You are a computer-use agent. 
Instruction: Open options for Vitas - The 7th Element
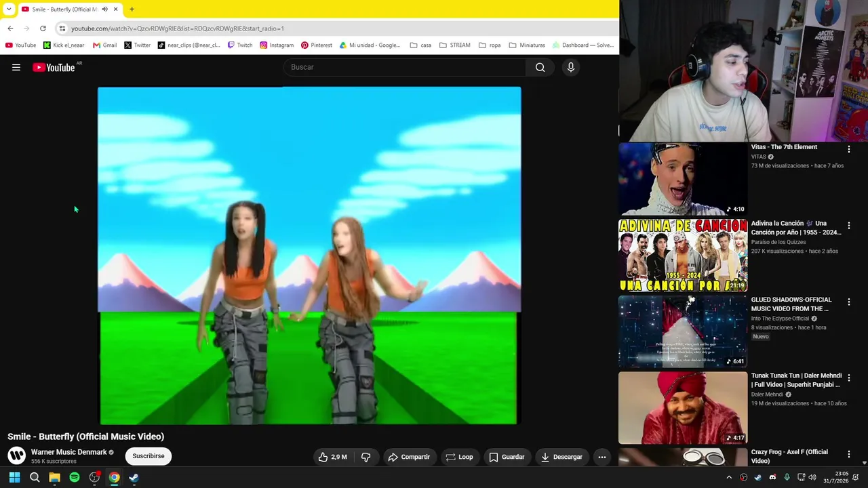tap(848, 149)
